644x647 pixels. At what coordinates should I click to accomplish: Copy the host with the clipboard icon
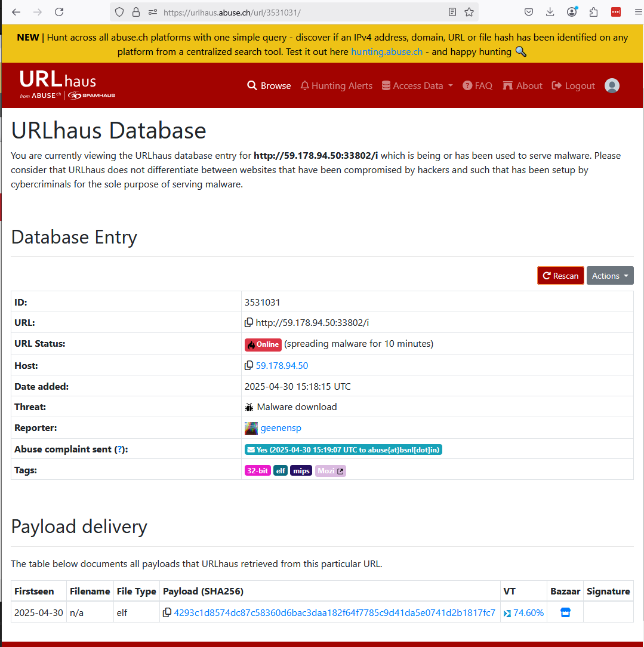(x=249, y=365)
